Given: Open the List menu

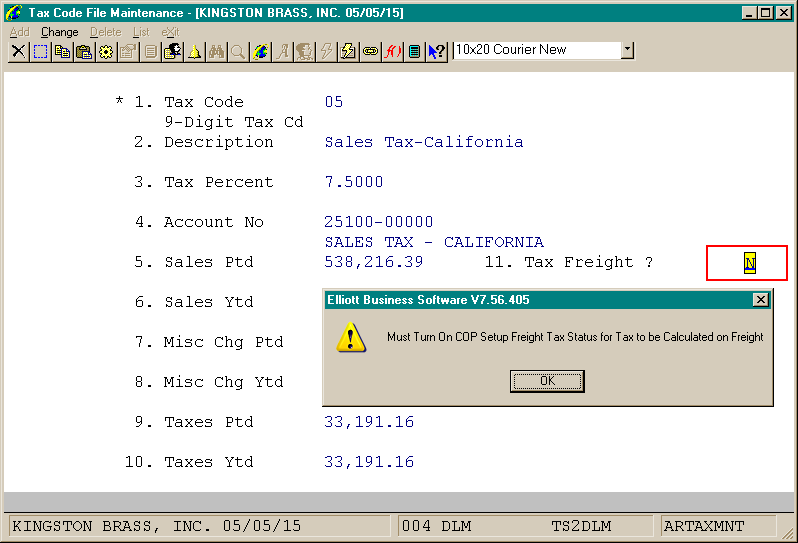Looking at the screenshot, I should [x=141, y=32].
